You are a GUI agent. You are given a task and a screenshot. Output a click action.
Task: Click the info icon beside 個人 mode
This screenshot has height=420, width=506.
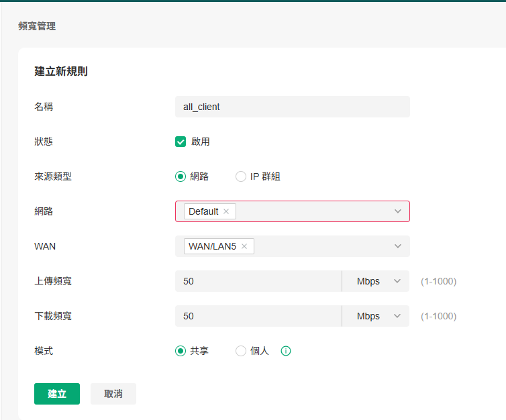tap(286, 351)
